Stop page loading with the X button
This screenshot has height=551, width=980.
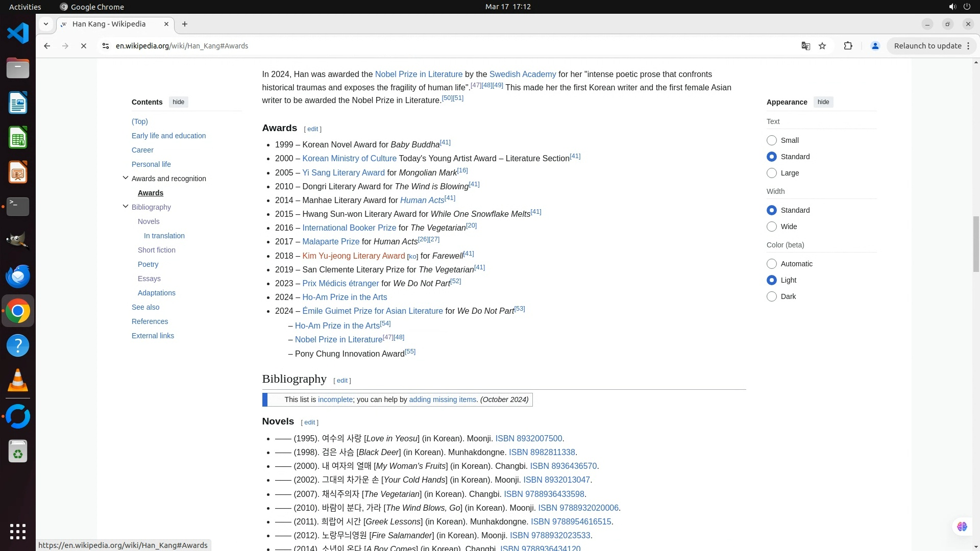click(84, 46)
